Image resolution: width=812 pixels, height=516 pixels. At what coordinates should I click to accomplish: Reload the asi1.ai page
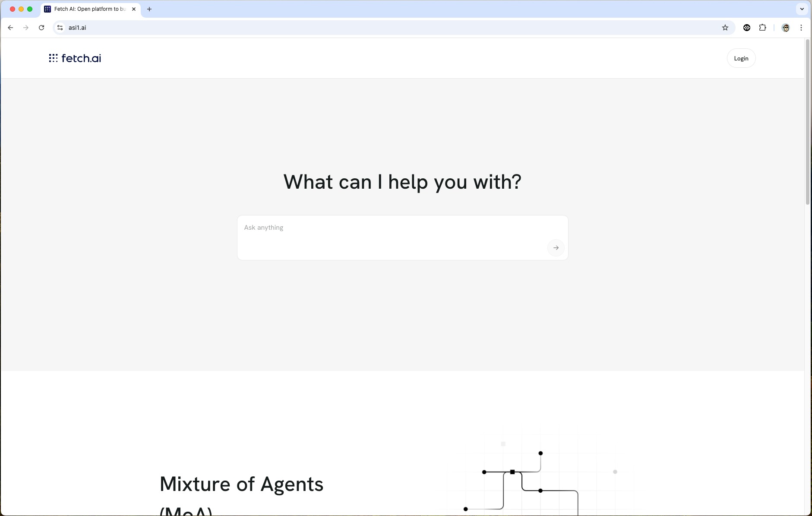[x=41, y=28]
